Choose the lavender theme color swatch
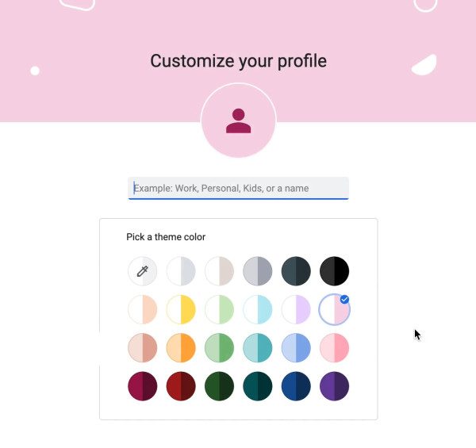476x448 pixels. point(296,309)
